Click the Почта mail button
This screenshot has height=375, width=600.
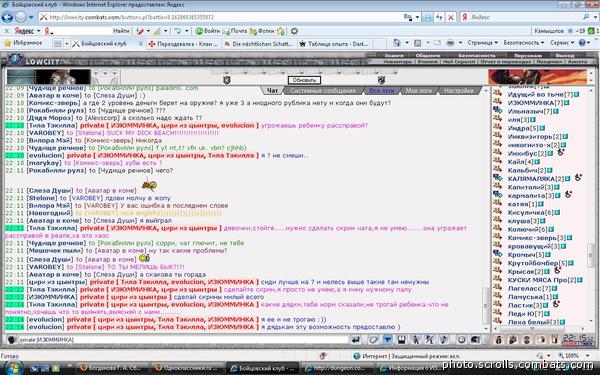pyautogui.click(x=235, y=31)
